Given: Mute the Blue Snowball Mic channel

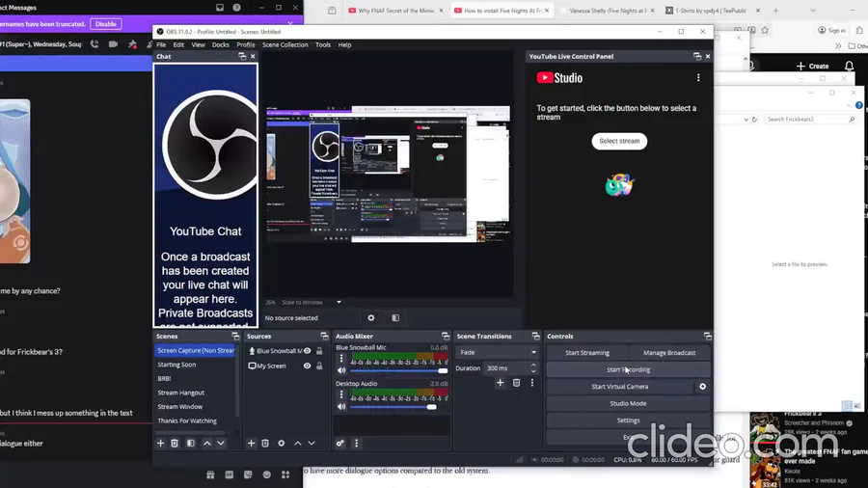Looking at the screenshot, I should tap(341, 370).
